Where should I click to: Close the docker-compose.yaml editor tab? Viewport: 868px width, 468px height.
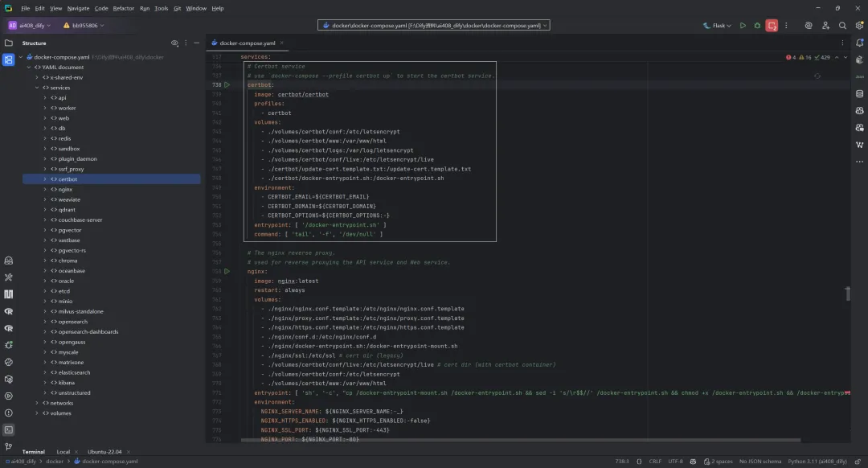click(x=282, y=43)
